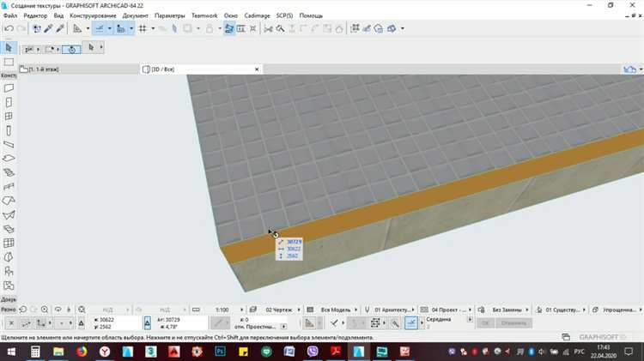Select the Inject Parameters syringe icon

(60, 28)
